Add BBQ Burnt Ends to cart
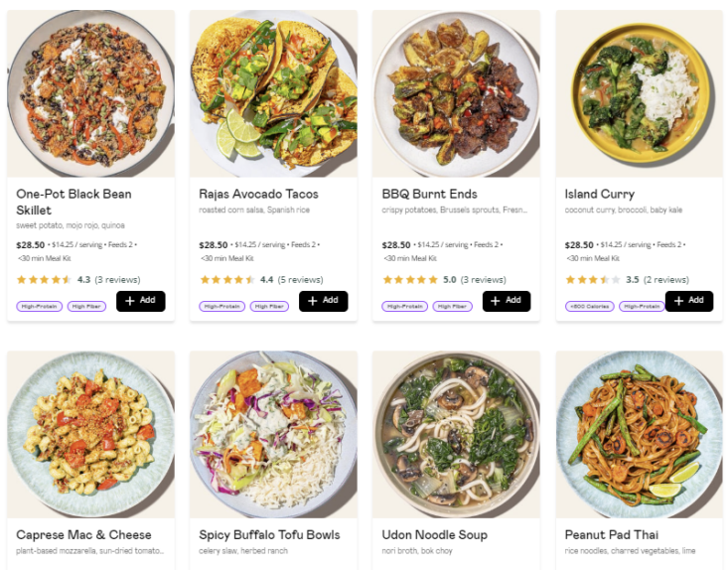This screenshot has height=570, width=728. tap(507, 301)
